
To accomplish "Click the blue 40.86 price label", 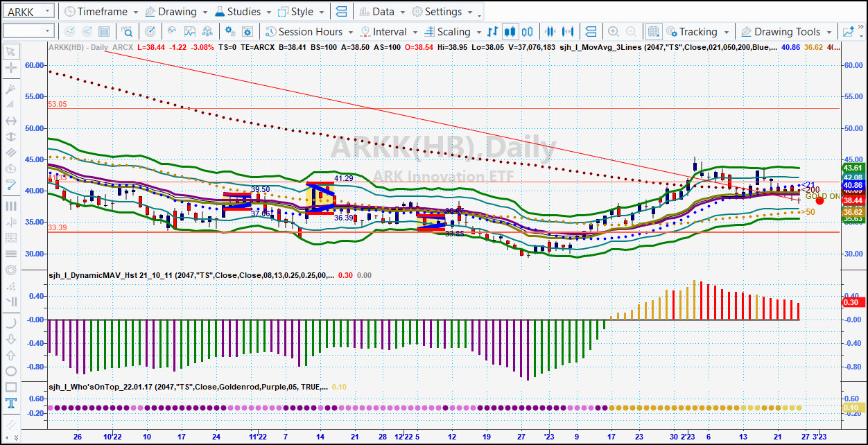I will [853, 186].
